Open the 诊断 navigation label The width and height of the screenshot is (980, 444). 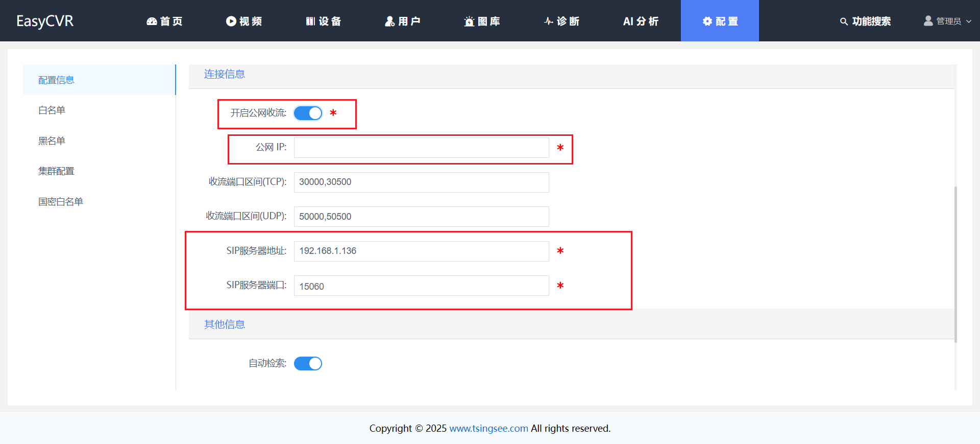(568, 21)
